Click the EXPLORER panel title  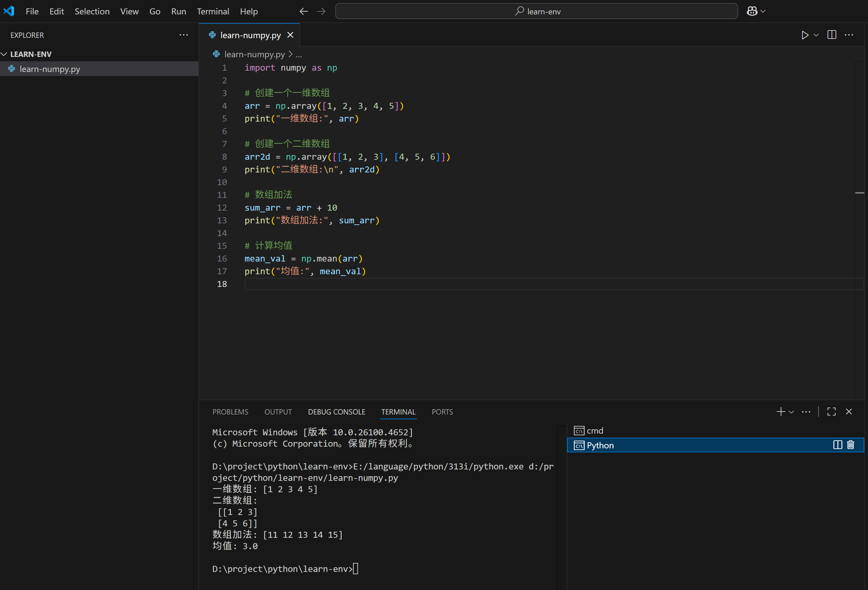[27, 35]
